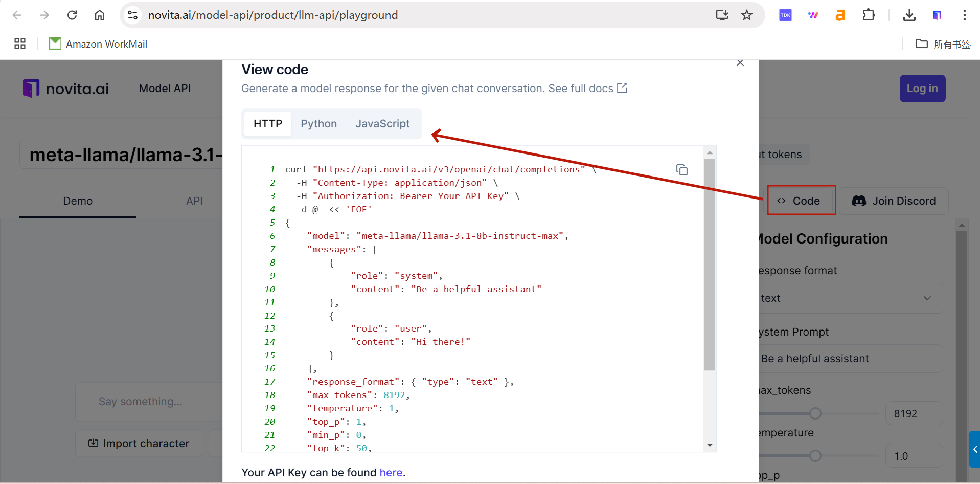
Task: Go back in browser history
Action: tap(17, 15)
